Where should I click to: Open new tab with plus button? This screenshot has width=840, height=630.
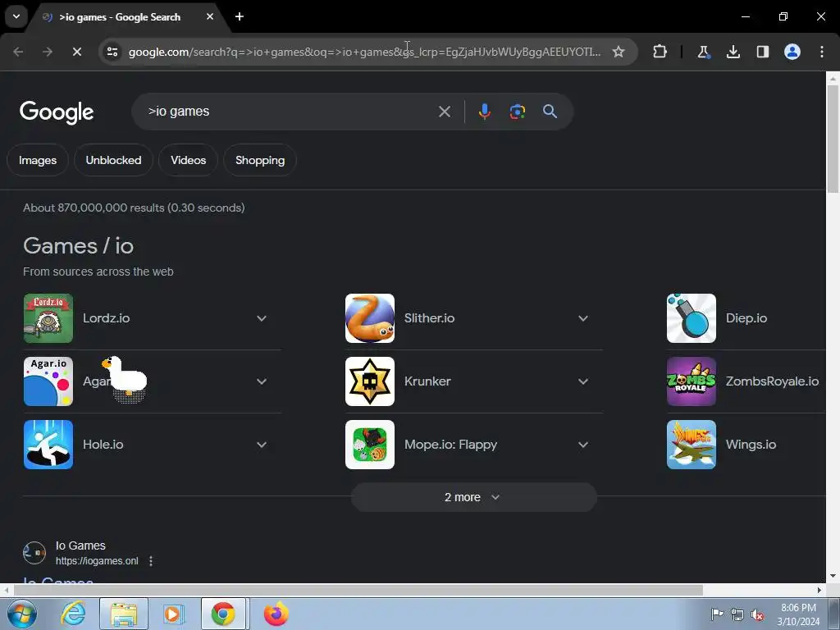tap(240, 16)
